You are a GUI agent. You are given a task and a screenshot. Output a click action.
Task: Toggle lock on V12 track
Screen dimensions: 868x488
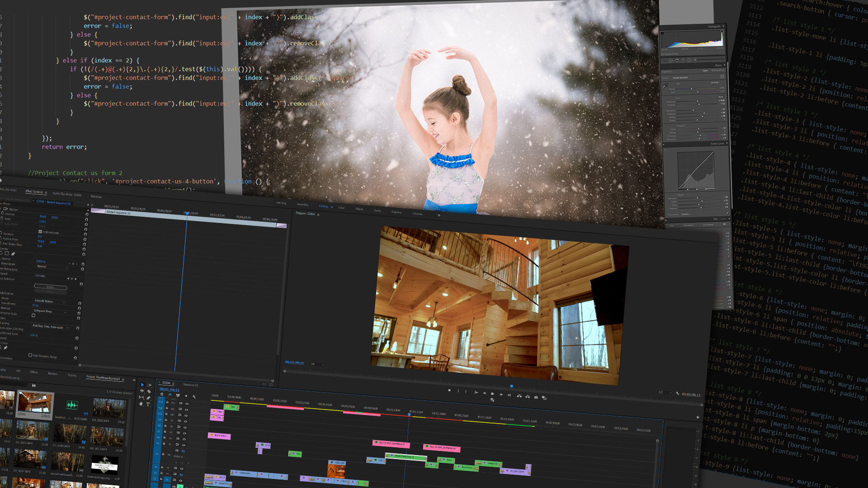(x=167, y=402)
